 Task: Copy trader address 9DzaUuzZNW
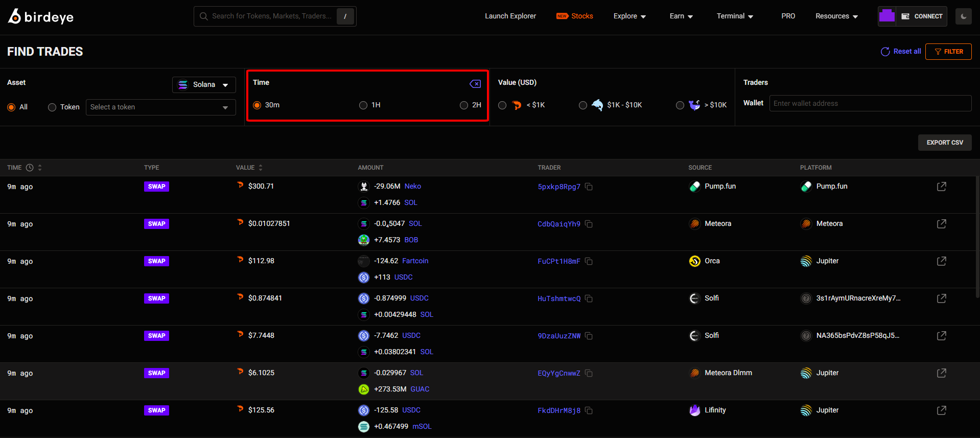click(589, 336)
